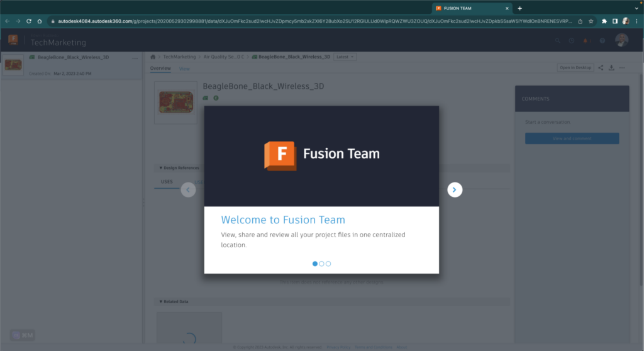Open a new browser tab
This screenshot has height=351, width=644.
click(x=519, y=8)
